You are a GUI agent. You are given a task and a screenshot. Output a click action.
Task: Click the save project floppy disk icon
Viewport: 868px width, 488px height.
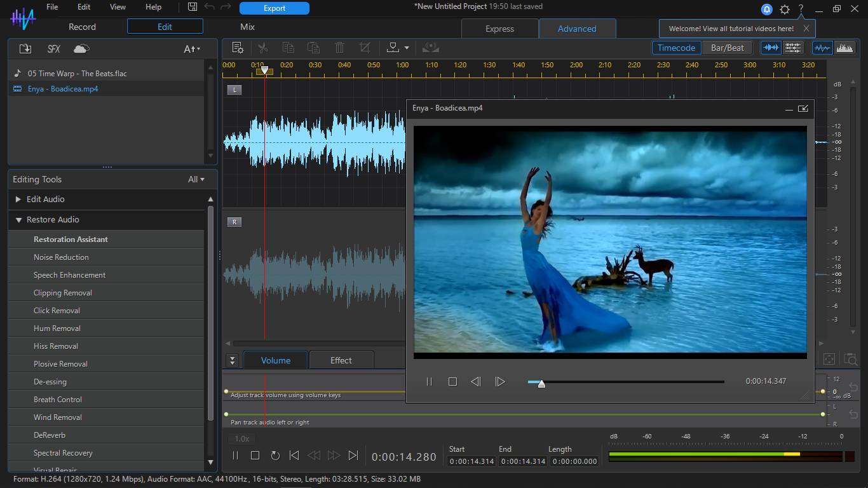pos(193,8)
